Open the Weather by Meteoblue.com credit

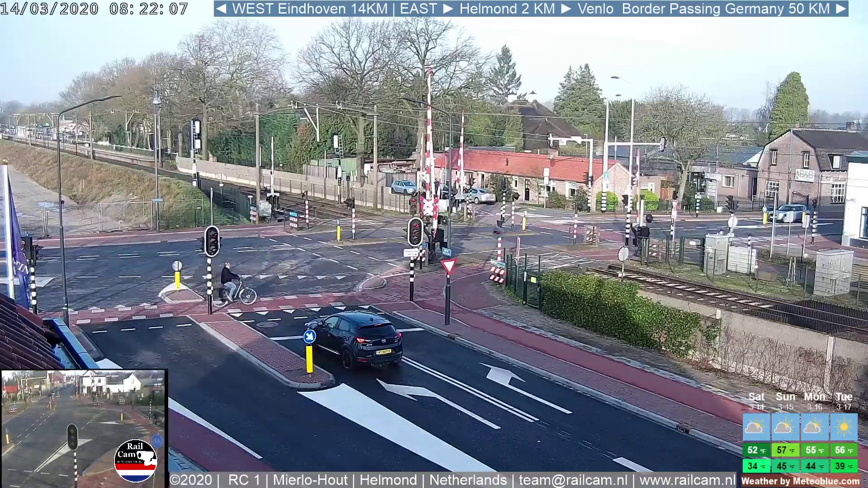800,481
